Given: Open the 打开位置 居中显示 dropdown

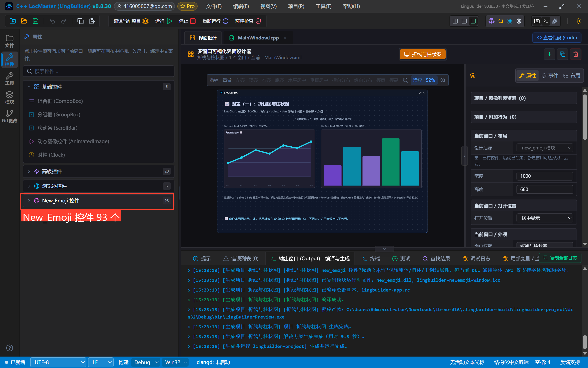Looking at the screenshot, I should pyautogui.click(x=544, y=218).
